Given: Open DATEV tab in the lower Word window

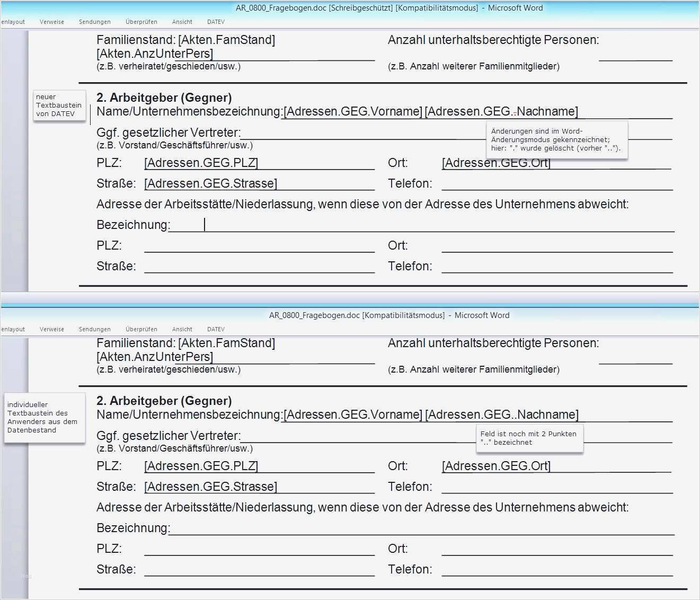Looking at the screenshot, I should 215,329.
